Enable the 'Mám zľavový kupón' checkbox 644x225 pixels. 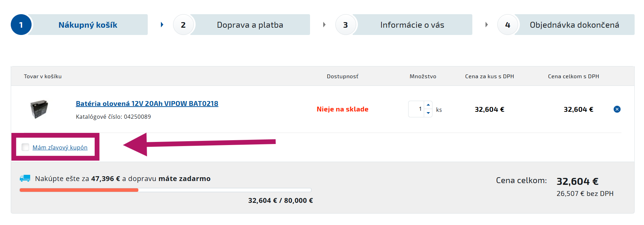(25, 147)
